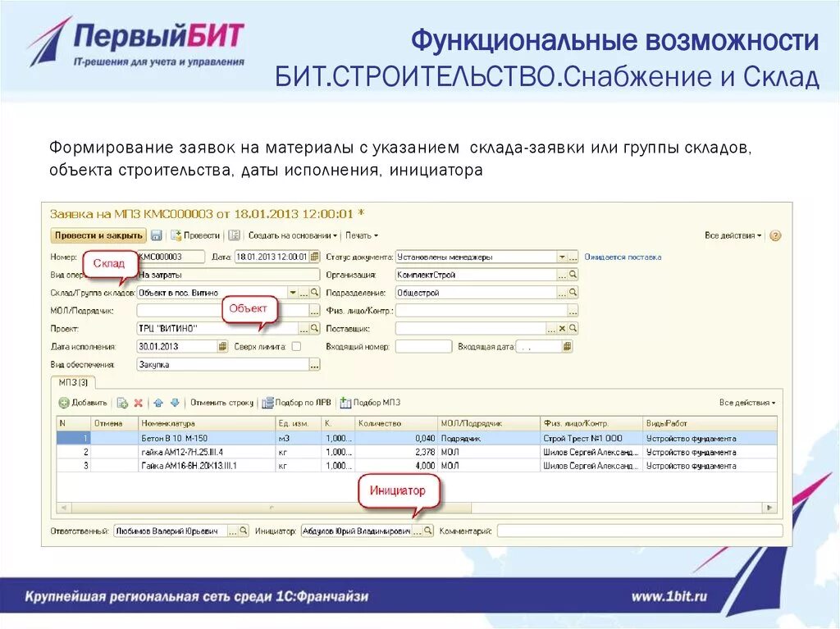Click the Комментарий input field
Screen dimensions: 840x629
coord(640,531)
